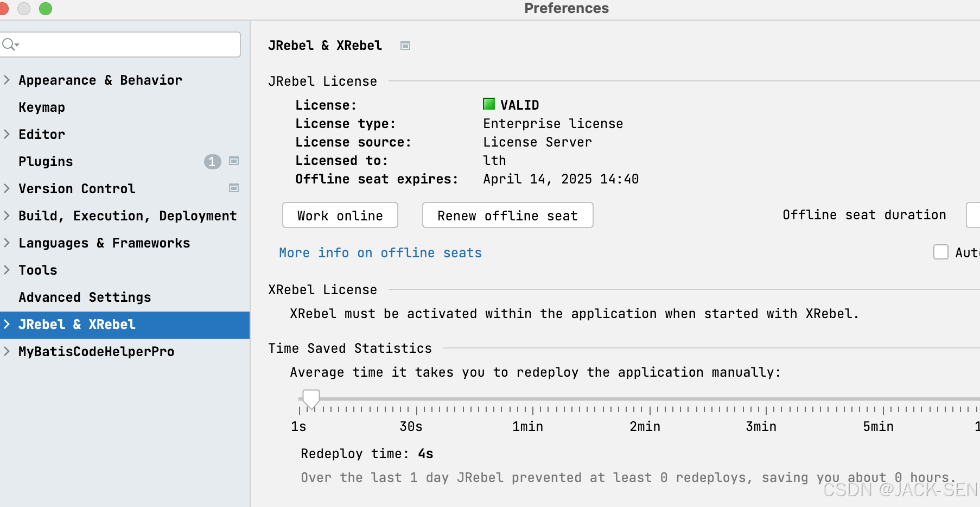Select the Editor category label
Screen dimensions: 980x507
42,135
